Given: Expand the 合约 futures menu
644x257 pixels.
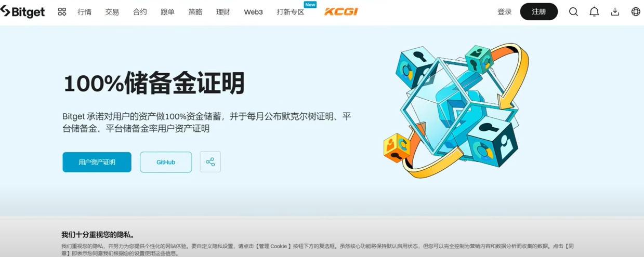Looking at the screenshot, I should point(140,12).
